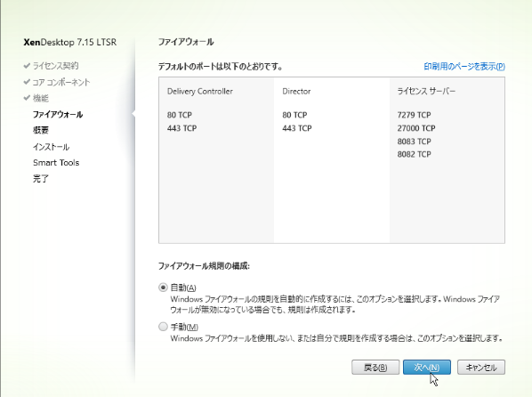The height and width of the screenshot is (397, 532).
Task: Click the XenDesktop 7.15 LTSR title
Action: [x=70, y=43]
